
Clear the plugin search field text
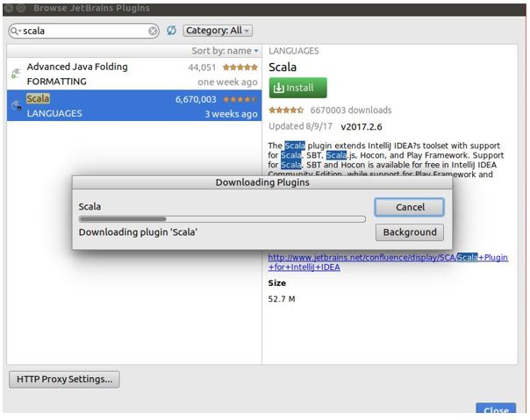[153, 31]
